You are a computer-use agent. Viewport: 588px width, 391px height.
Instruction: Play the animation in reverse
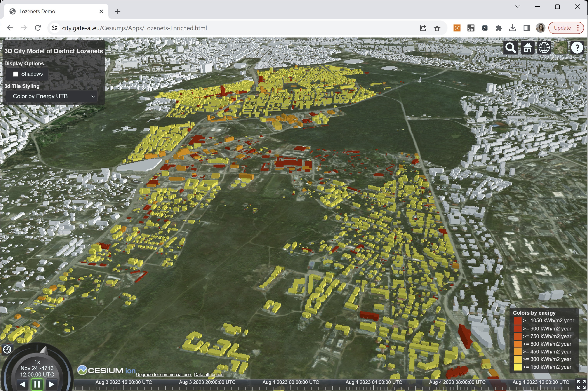[x=23, y=384]
